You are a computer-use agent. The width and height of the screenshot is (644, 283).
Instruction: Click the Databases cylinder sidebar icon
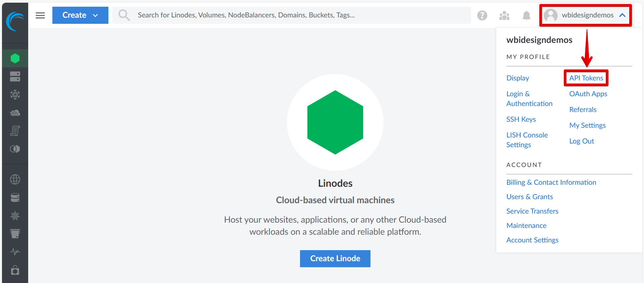pos(15,197)
